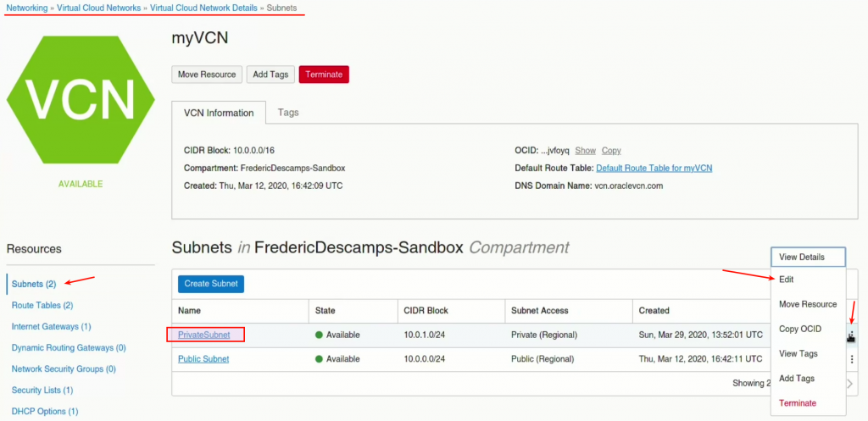Select Route Tables (2) in Resources
The width and height of the screenshot is (868, 421).
coord(42,305)
